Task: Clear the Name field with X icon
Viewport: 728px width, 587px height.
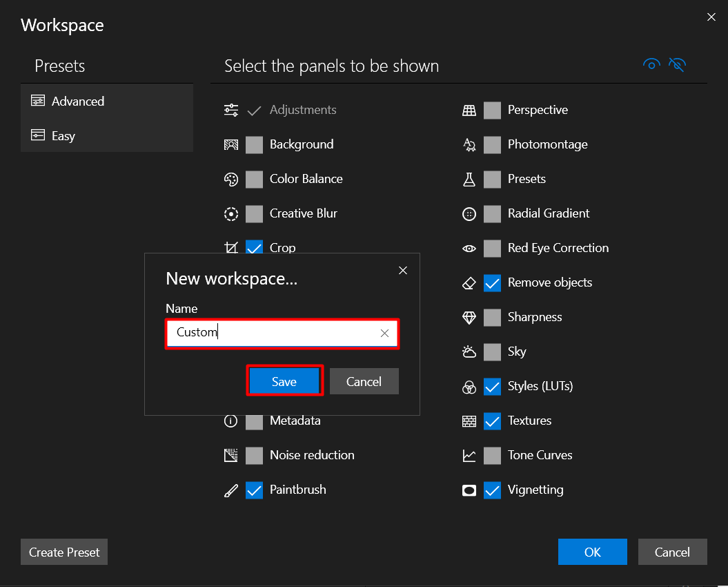Action: (x=384, y=333)
